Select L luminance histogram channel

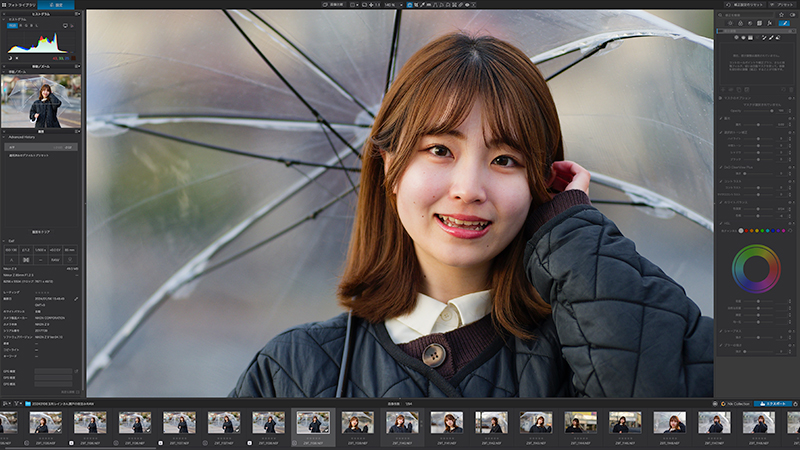pyautogui.click(x=37, y=26)
